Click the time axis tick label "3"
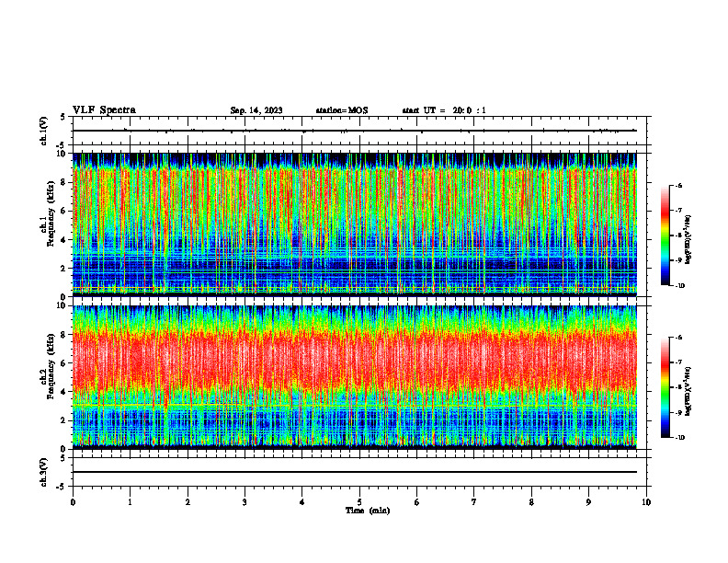Viewport: 728px width, 563px height. (245, 502)
